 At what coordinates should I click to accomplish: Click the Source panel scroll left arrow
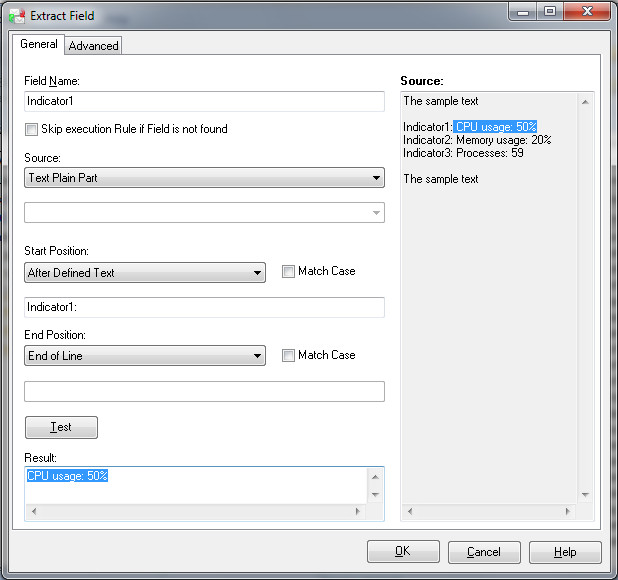click(x=410, y=511)
